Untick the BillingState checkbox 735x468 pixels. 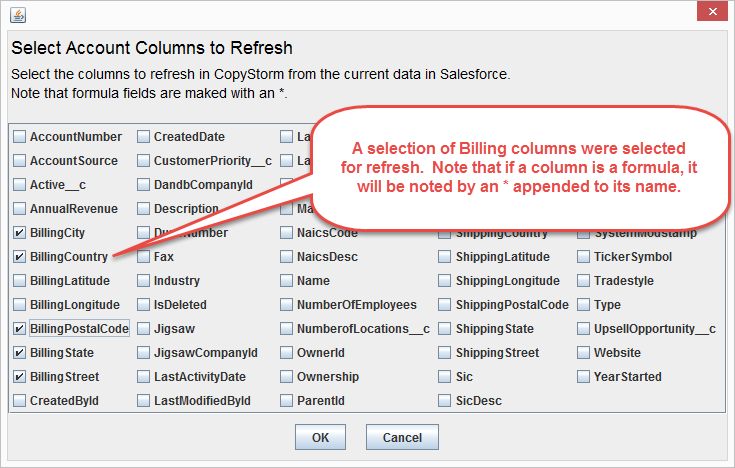[19, 353]
